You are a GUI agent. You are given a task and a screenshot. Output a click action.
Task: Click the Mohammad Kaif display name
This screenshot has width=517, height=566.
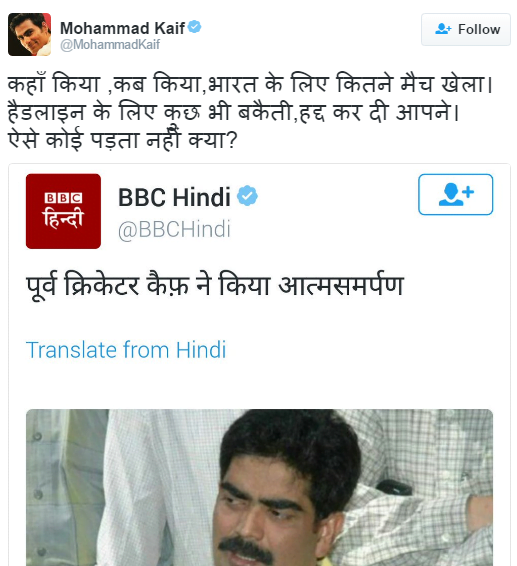[x=122, y=28]
